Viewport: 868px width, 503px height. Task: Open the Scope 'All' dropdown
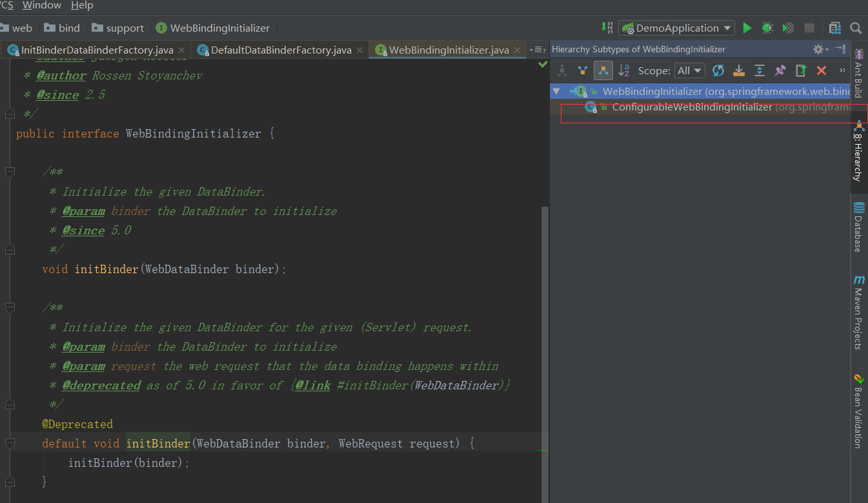[x=689, y=70]
